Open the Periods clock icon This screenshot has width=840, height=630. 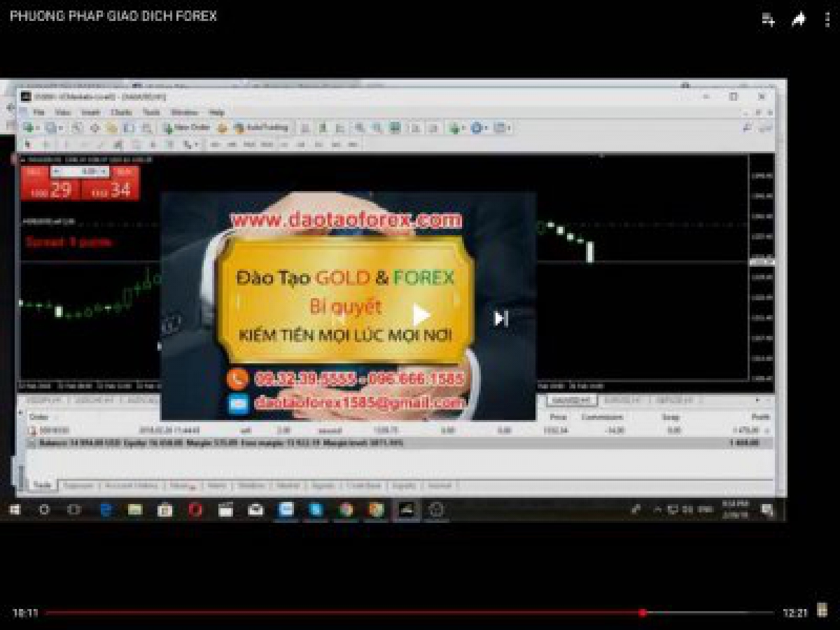pos(478,128)
